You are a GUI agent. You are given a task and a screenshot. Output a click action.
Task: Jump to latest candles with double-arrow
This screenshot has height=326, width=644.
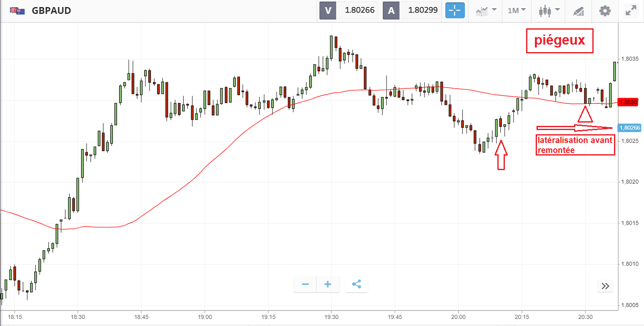(605, 286)
